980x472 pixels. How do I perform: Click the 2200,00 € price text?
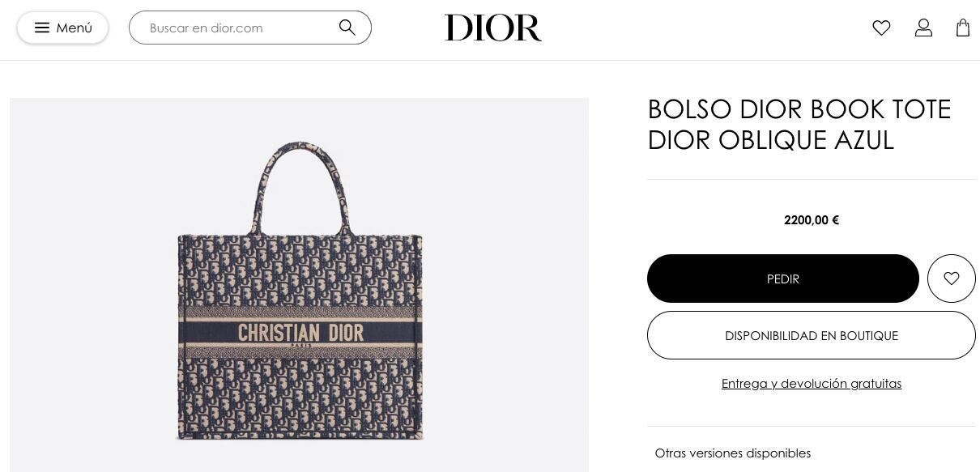(x=812, y=220)
